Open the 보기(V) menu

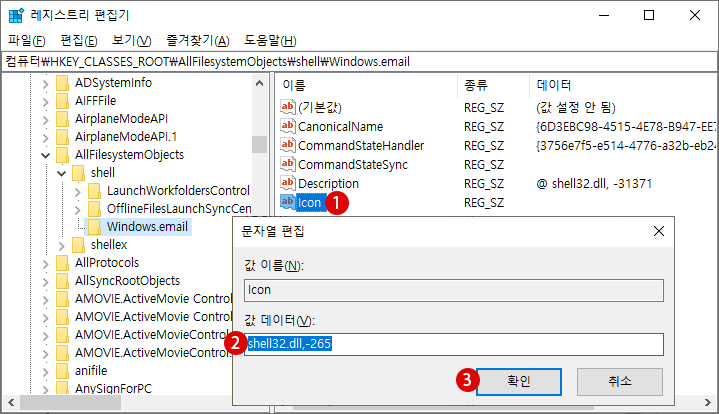coord(132,41)
